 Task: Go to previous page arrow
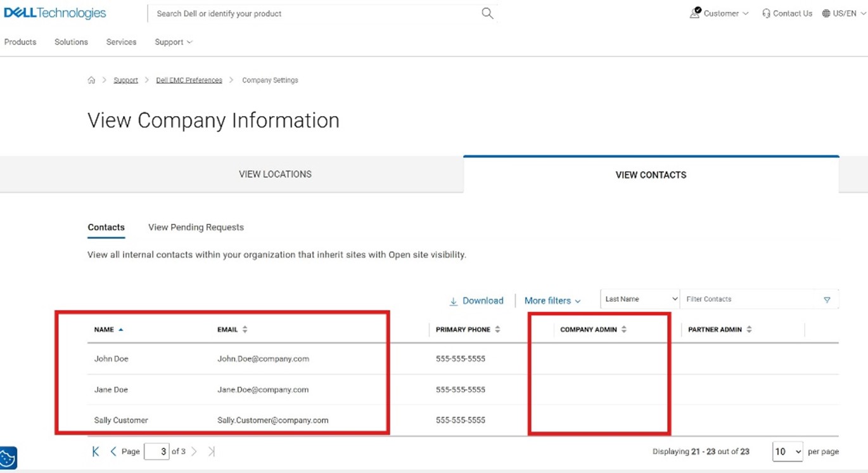(113, 451)
